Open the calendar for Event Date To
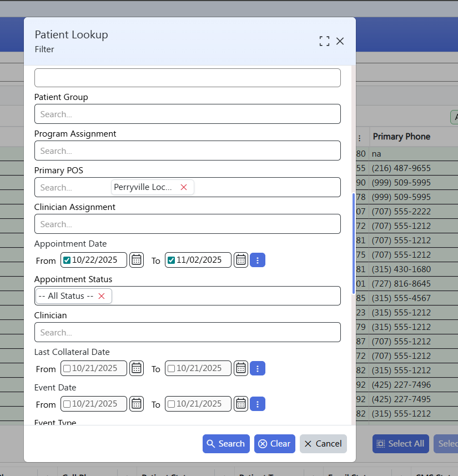The image size is (458, 476). coord(241,404)
